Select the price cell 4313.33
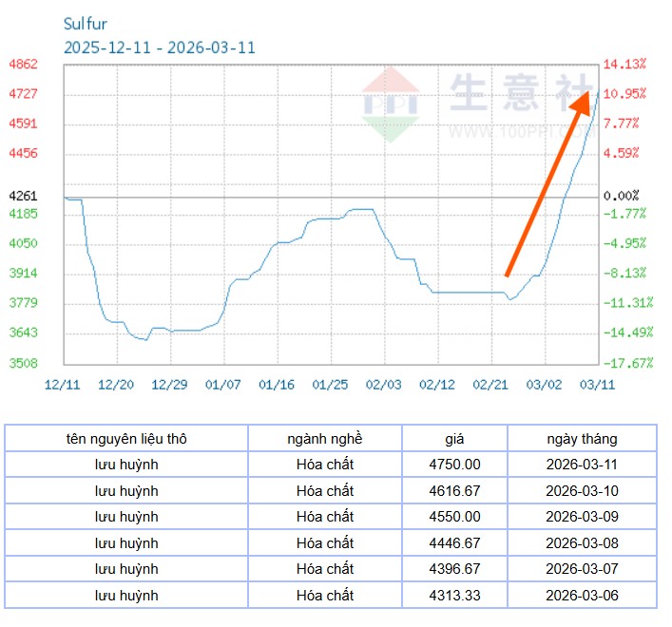The height and width of the screenshot is (627, 672). [x=454, y=595]
